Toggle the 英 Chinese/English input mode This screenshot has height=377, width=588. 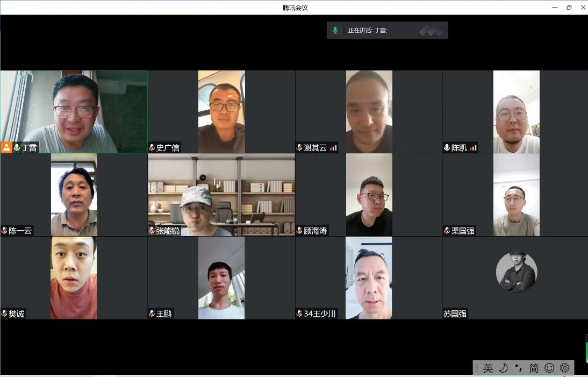487,368
